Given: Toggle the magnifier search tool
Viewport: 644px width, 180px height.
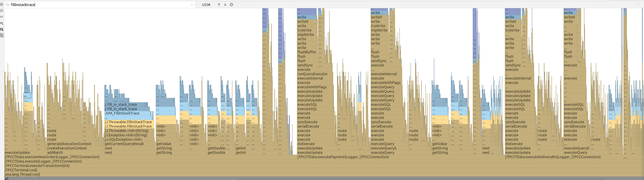Looking at the screenshot, I should click(x=1, y=35).
